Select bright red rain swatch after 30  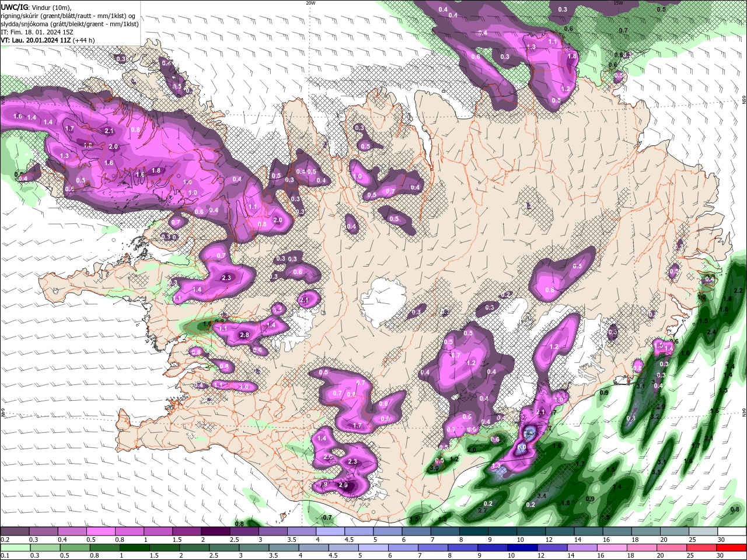pyautogui.click(x=732, y=548)
